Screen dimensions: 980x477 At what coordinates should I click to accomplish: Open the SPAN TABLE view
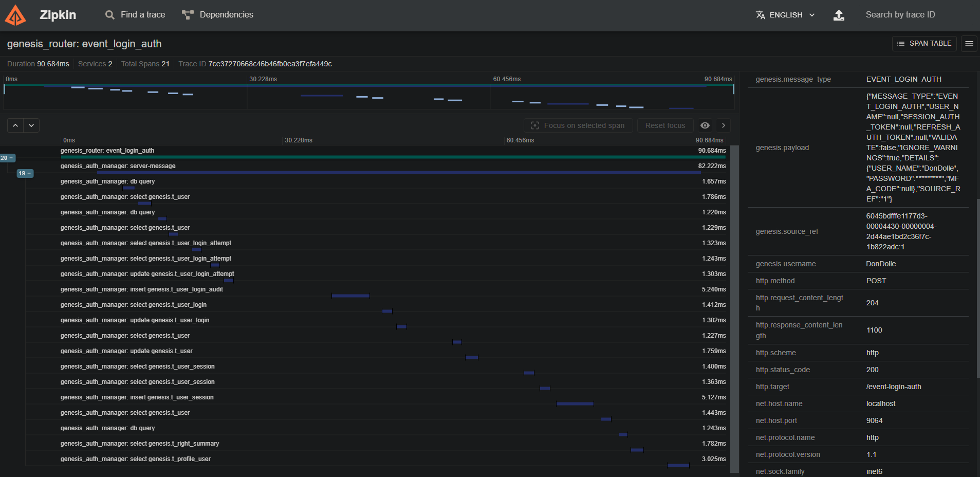tap(924, 44)
